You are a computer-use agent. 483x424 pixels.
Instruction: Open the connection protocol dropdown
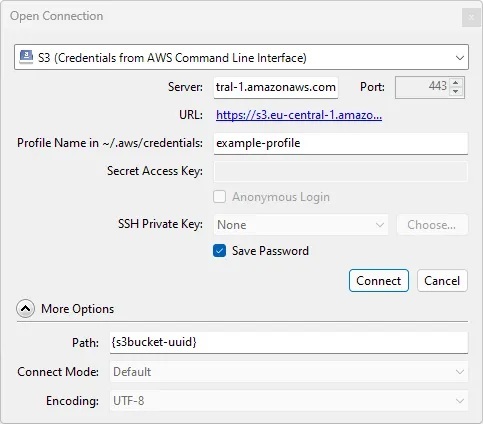(241, 57)
